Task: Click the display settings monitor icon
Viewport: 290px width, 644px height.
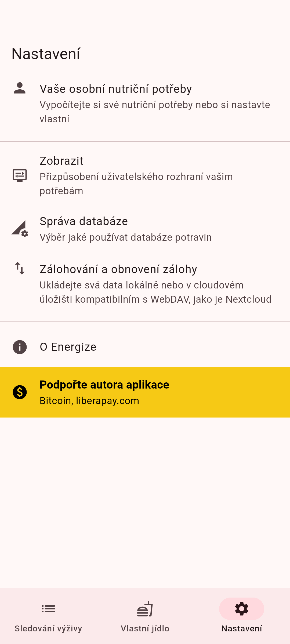Action: pyautogui.click(x=20, y=175)
